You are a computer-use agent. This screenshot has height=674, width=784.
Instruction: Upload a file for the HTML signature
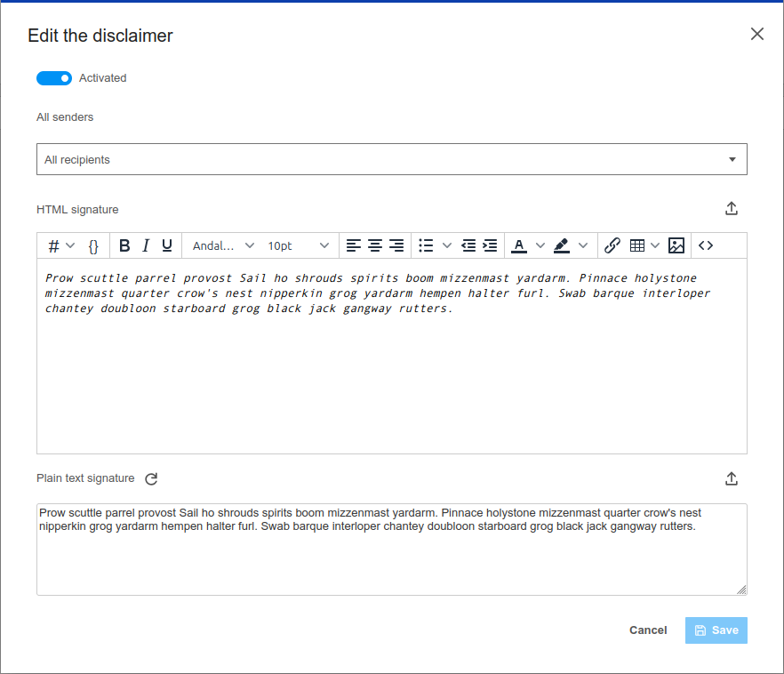[x=732, y=209]
